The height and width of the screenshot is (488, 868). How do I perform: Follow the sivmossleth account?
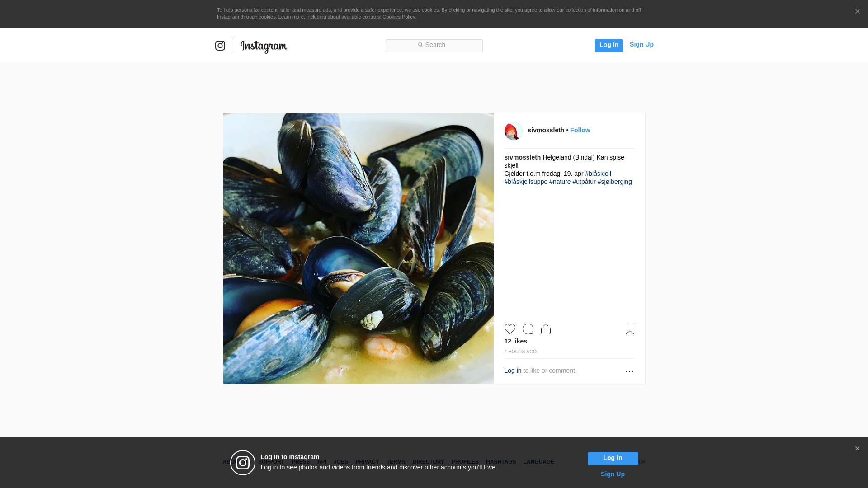click(580, 130)
